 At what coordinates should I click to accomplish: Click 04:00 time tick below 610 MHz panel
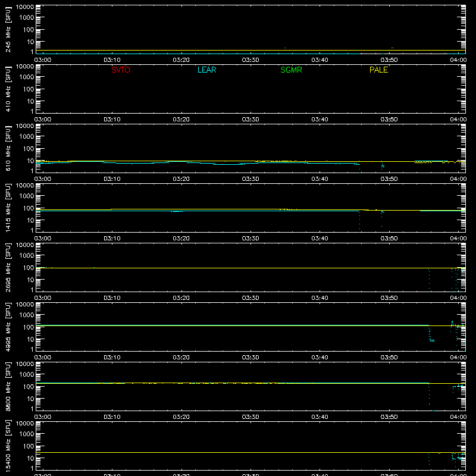point(458,179)
